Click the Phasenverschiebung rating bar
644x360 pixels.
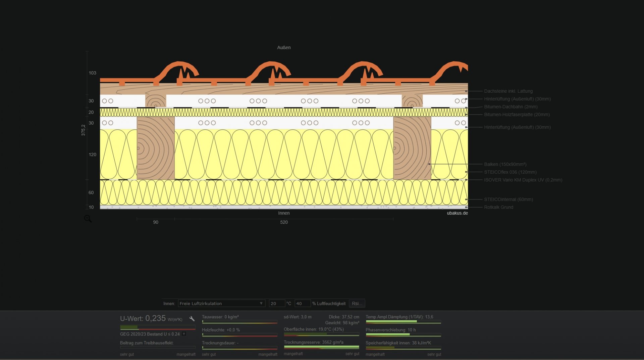pos(403,334)
